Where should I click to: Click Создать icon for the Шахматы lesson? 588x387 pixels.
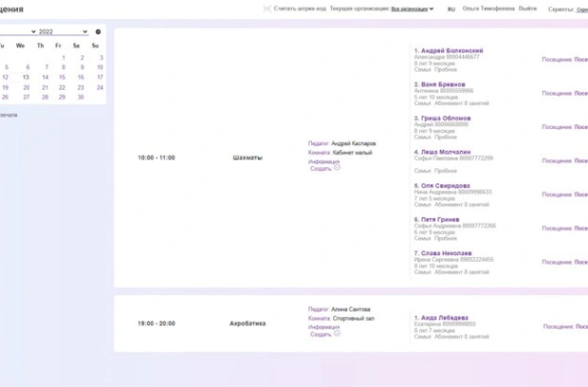coord(337,169)
